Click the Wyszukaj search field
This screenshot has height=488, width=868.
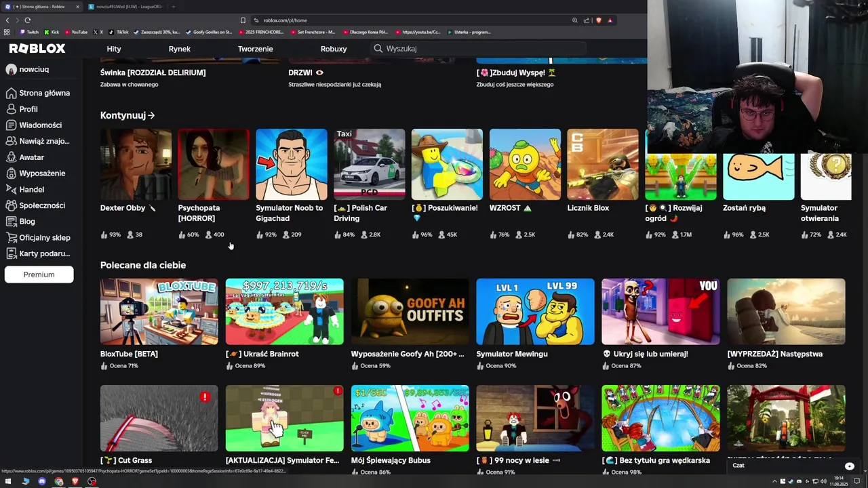[479, 49]
